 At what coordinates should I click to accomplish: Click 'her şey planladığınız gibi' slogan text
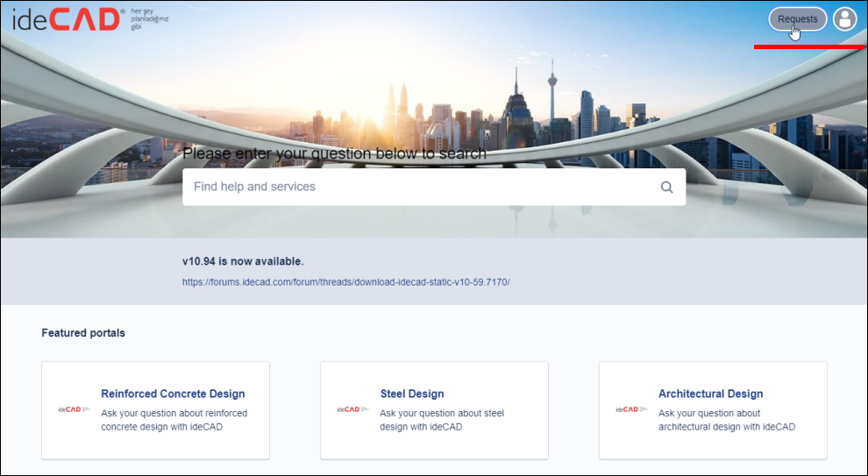click(x=149, y=19)
